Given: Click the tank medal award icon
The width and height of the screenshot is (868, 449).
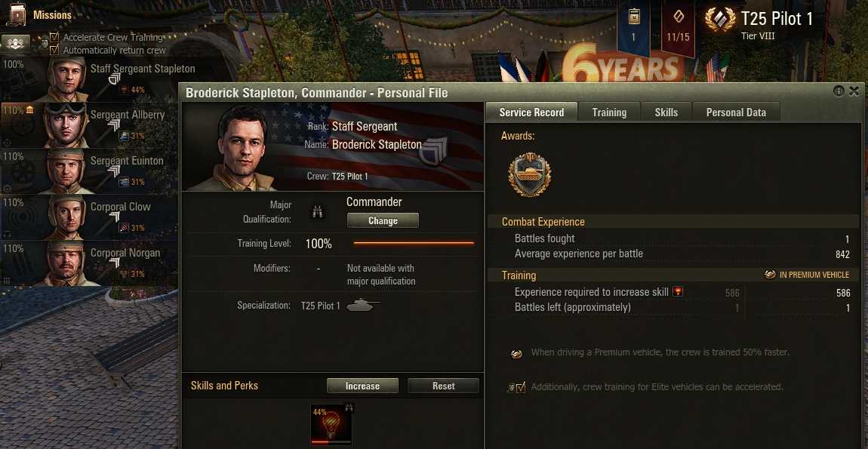Looking at the screenshot, I should [530, 175].
